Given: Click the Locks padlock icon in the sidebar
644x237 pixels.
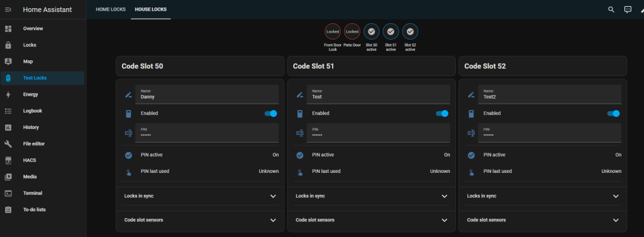Looking at the screenshot, I should point(8,45).
